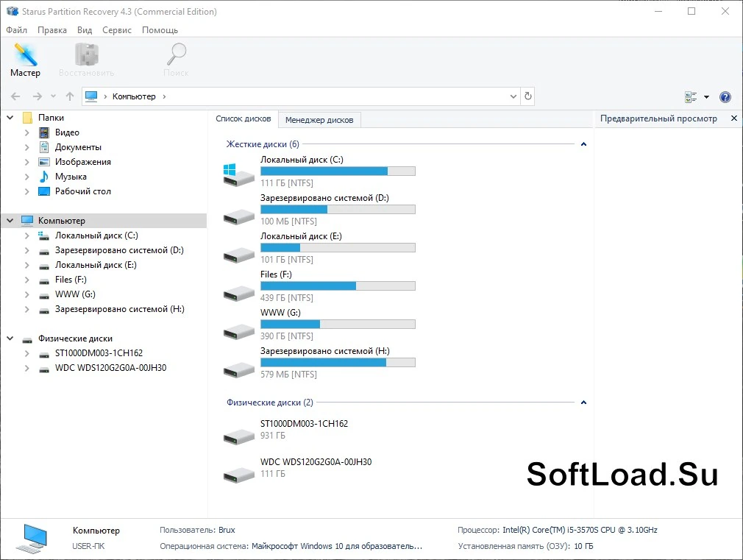Click the 931 ГБ size label

coord(272,436)
